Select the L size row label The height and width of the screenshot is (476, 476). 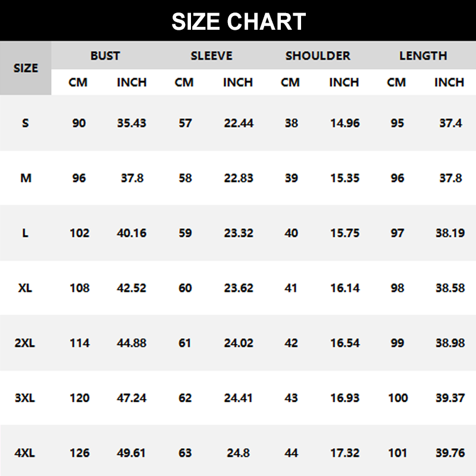pos(25,233)
